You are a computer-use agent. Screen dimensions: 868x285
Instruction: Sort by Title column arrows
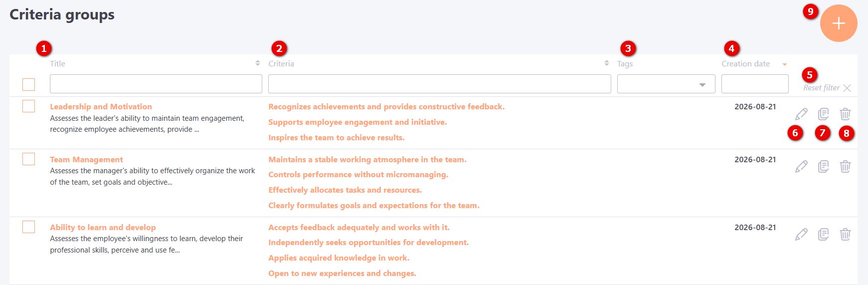[258, 63]
